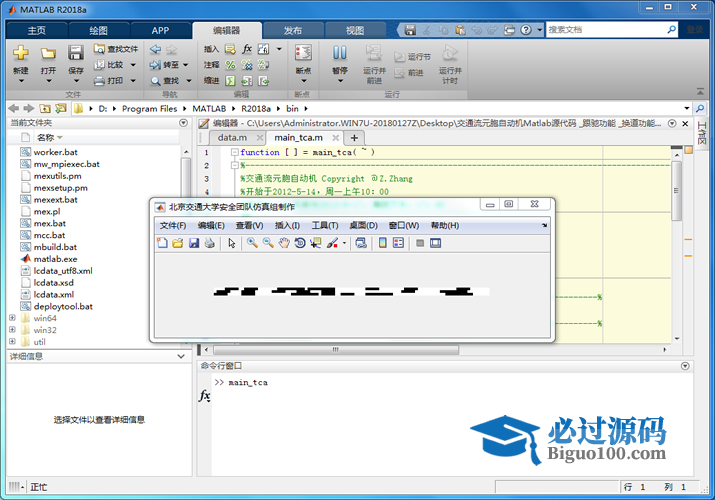Image resolution: width=715 pixels, height=500 pixels.
Task: Select the pan hand tool in figure
Action: point(284,243)
